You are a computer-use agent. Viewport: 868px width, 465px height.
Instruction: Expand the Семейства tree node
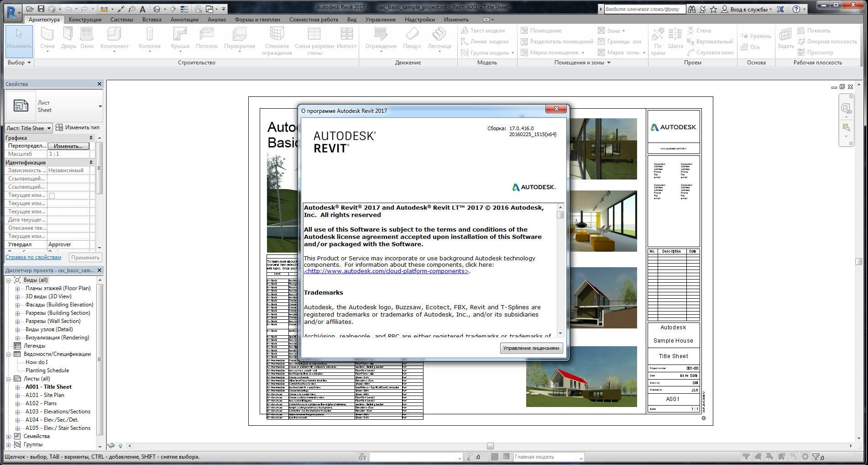coord(8,436)
